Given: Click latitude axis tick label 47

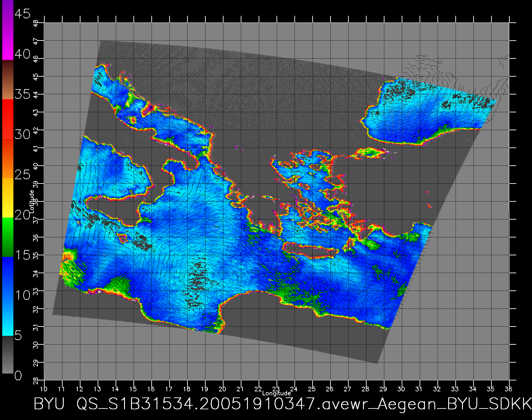Looking at the screenshot, I should pyautogui.click(x=36, y=41).
